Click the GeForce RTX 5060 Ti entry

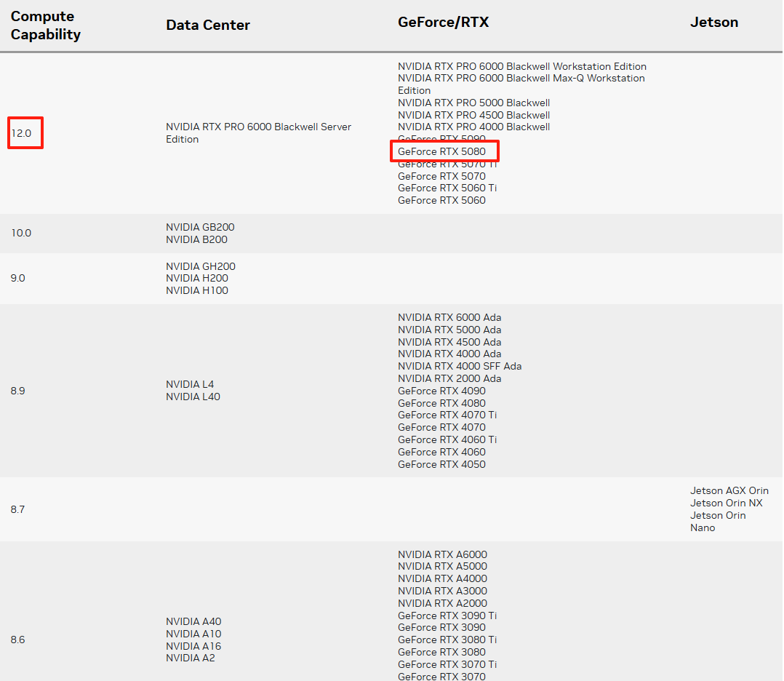point(447,188)
